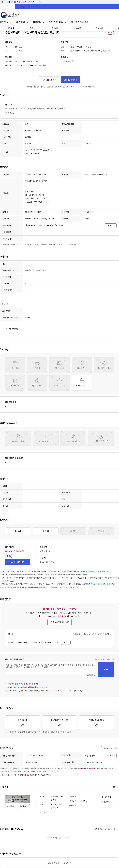
Task: Click the top 고용24 입사지원 button
Action: tap(70, 80)
